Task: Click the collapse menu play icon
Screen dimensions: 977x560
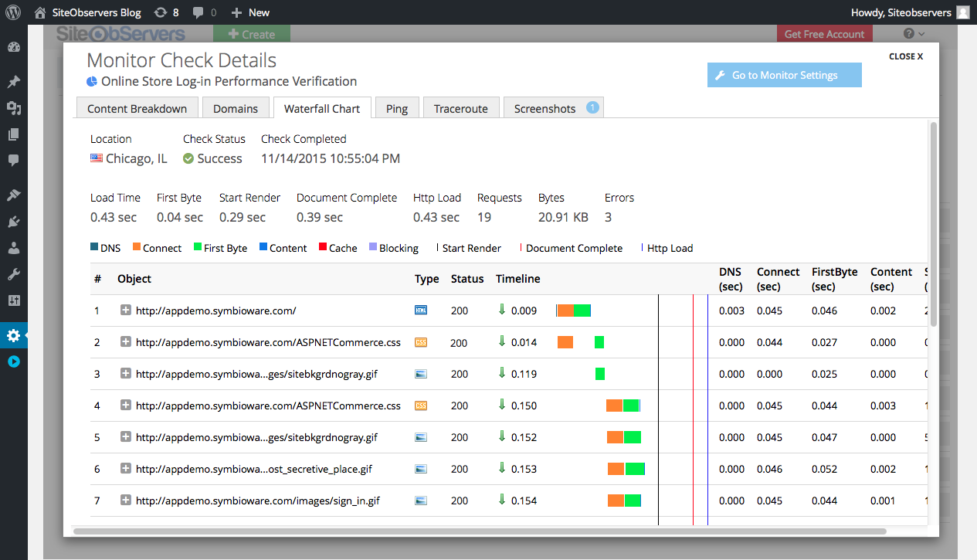Action: 13,361
